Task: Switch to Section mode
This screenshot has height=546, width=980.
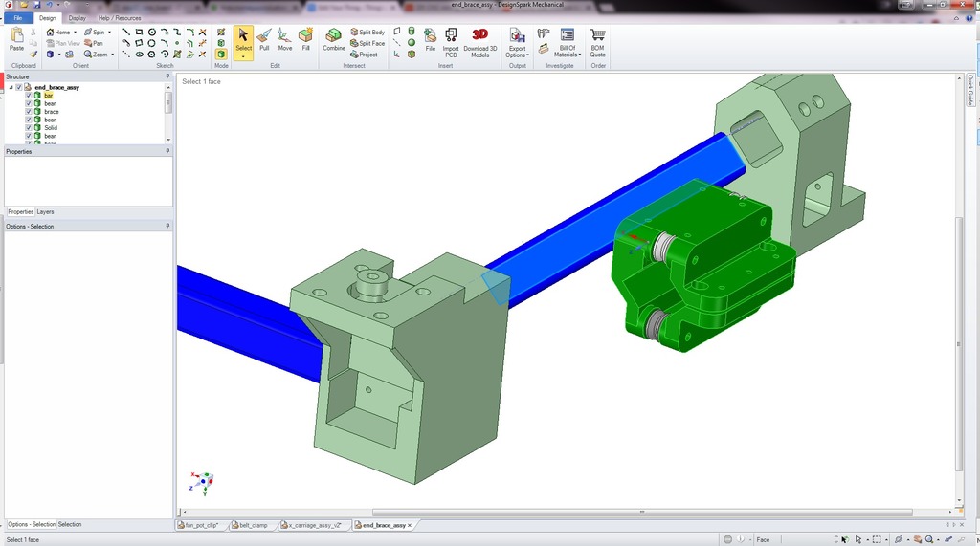Action: [221, 43]
